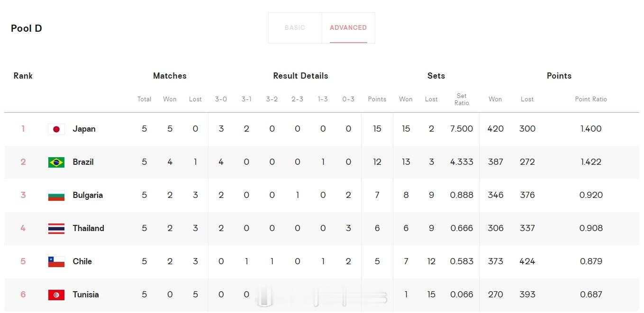Click the Japan flag icon

pos(56,129)
